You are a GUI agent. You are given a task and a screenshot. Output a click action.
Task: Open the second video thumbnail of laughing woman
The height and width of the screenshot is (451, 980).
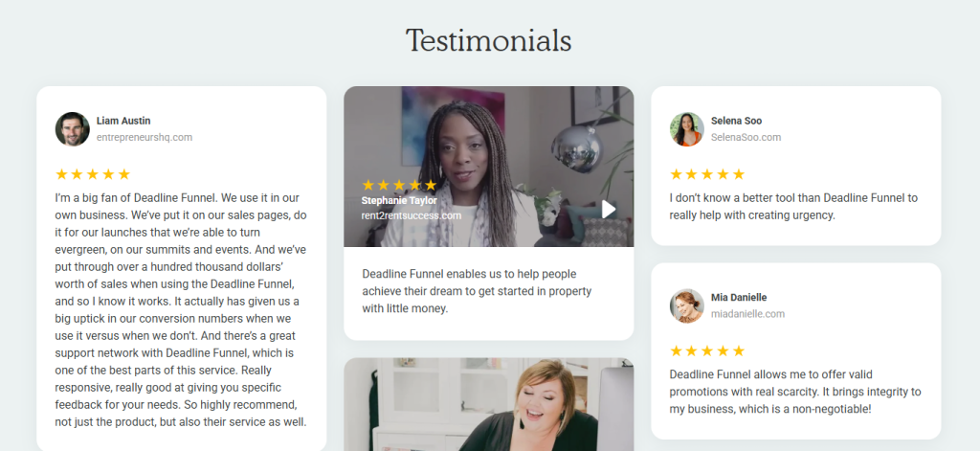click(489, 404)
